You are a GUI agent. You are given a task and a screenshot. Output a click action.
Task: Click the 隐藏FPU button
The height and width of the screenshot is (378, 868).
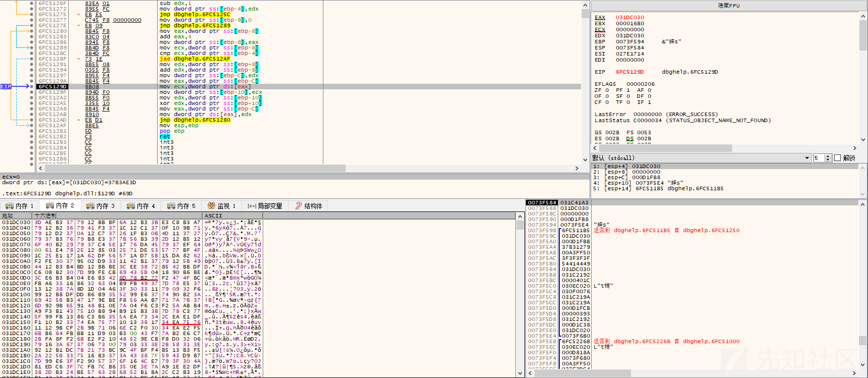tap(729, 6)
